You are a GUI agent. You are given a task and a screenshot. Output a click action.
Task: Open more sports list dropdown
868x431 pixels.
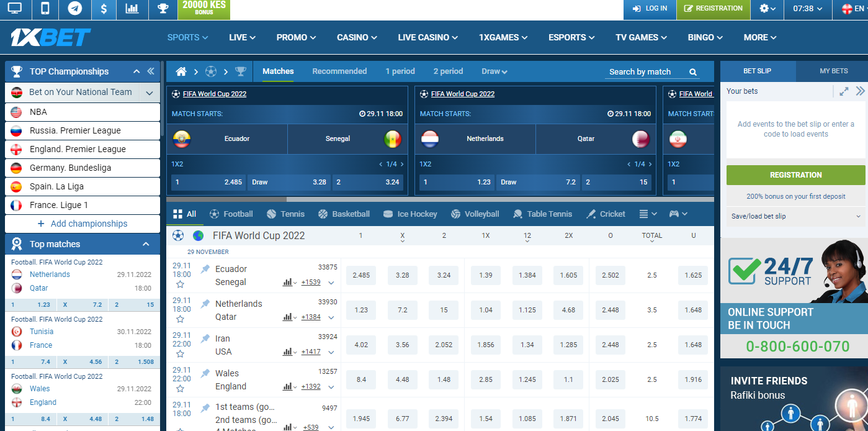click(x=648, y=214)
